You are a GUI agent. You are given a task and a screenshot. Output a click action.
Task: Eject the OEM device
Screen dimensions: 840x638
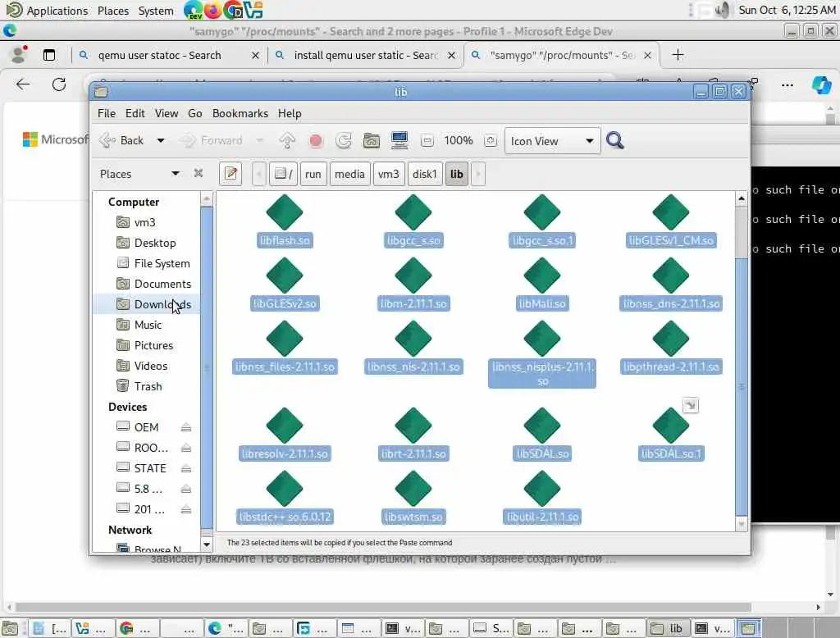click(x=186, y=427)
